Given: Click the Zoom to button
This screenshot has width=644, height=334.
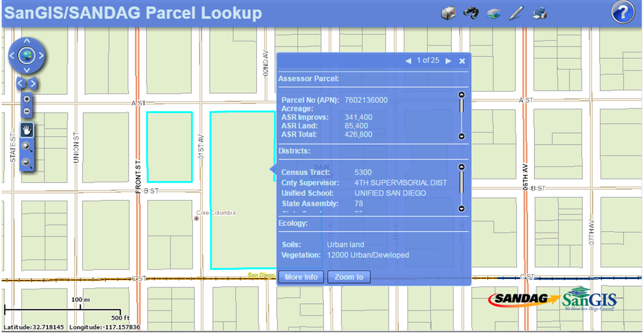Looking at the screenshot, I should tap(349, 277).
